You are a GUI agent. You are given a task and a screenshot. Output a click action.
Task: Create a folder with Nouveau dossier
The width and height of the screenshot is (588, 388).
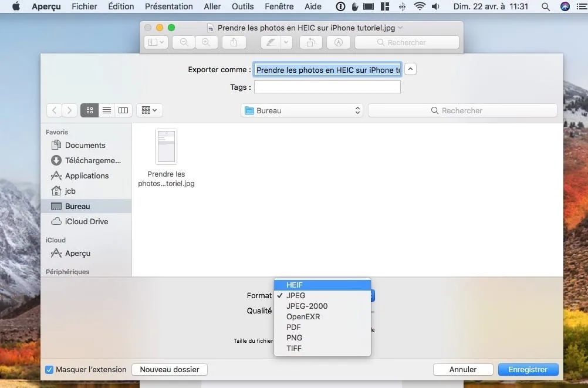coord(169,369)
